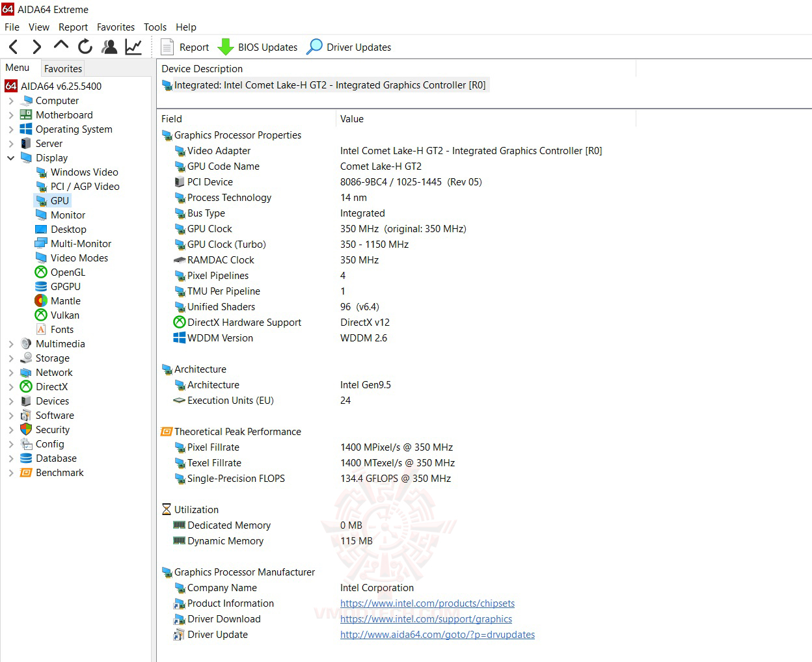Screen dimensions: 812x662
Task: Open the aida64.com drvupdates link
Action: 437,635
